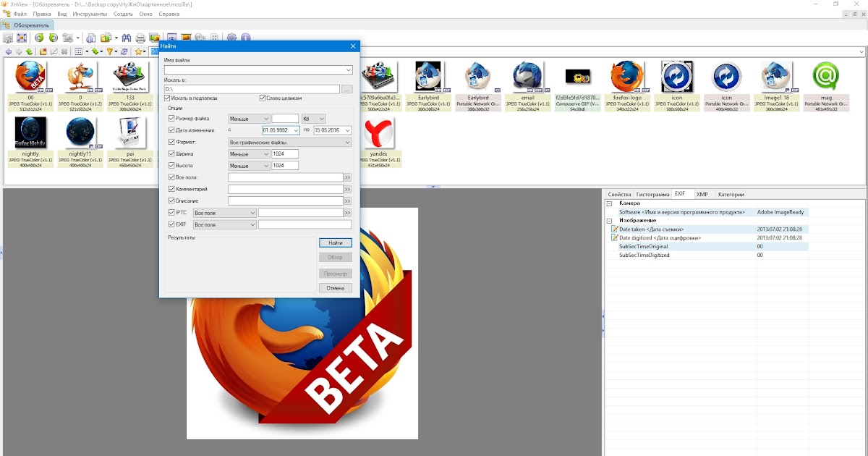
Task: Switch to the 'Категории' tab
Action: (x=731, y=194)
